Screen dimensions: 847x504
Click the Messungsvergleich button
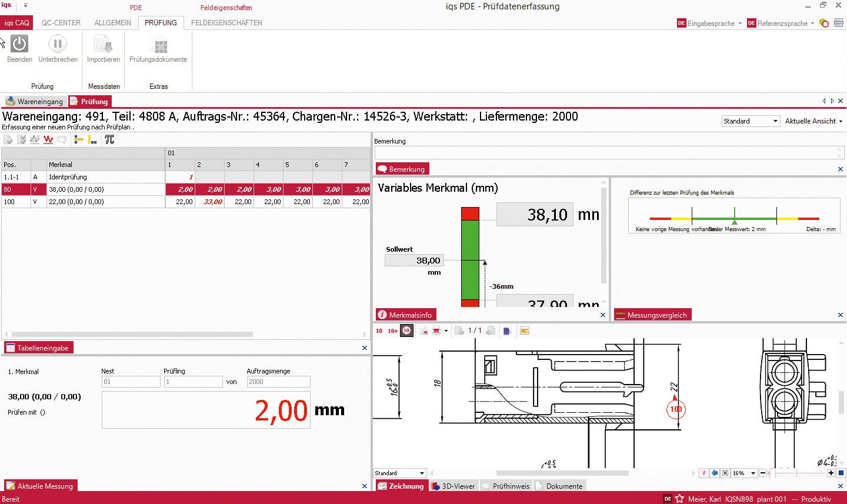pyautogui.click(x=652, y=314)
